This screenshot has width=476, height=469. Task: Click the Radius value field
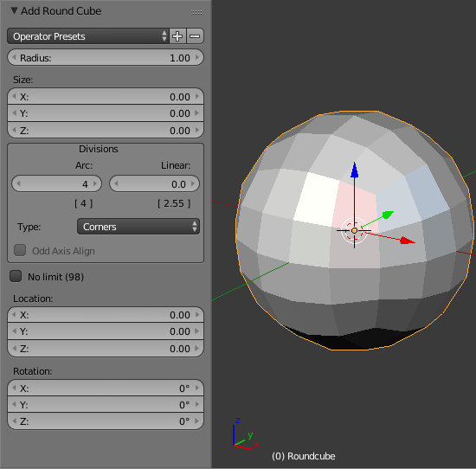point(106,57)
